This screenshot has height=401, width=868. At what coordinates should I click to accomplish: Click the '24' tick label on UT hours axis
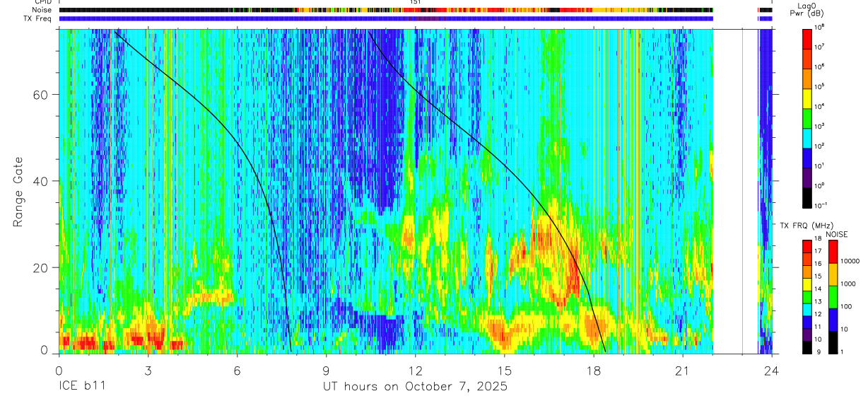772,369
